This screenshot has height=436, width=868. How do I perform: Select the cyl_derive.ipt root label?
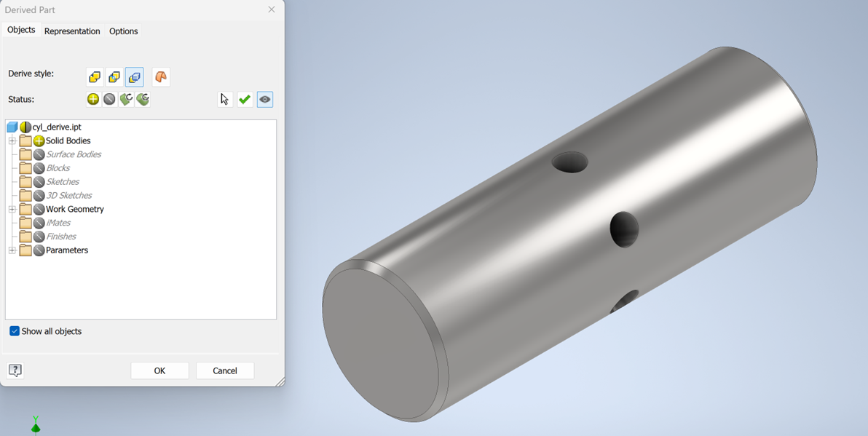pyautogui.click(x=57, y=127)
